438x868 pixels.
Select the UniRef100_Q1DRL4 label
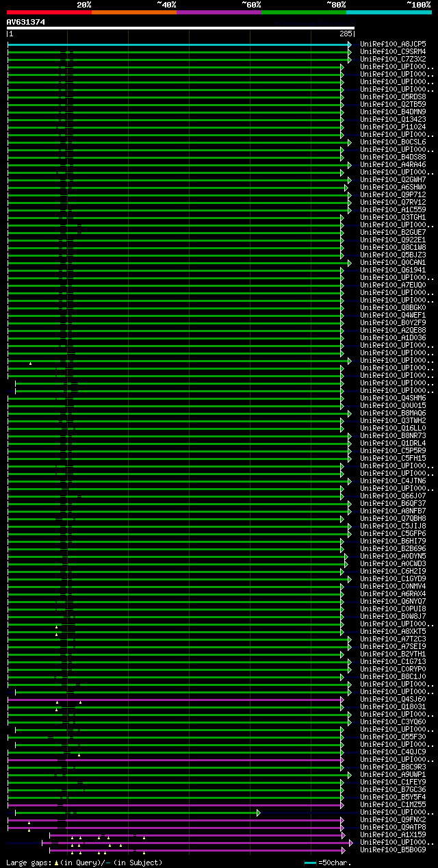pyautogui.click(x=393, y=443)
